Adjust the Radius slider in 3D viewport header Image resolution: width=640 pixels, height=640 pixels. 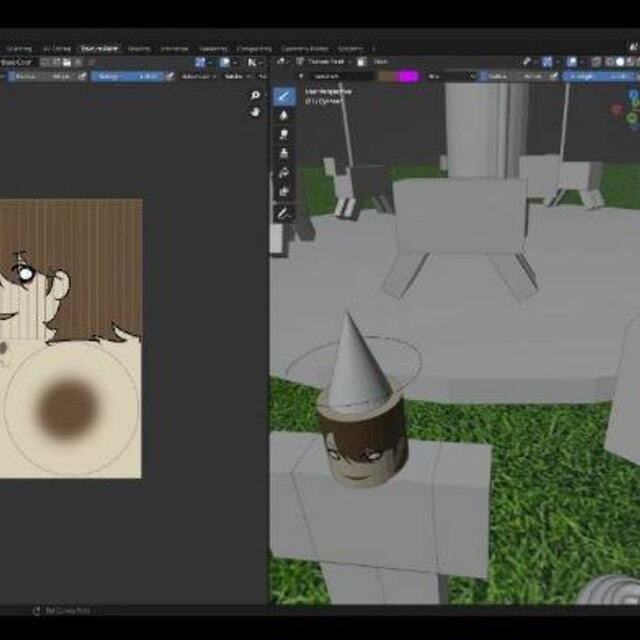(514, 76)
